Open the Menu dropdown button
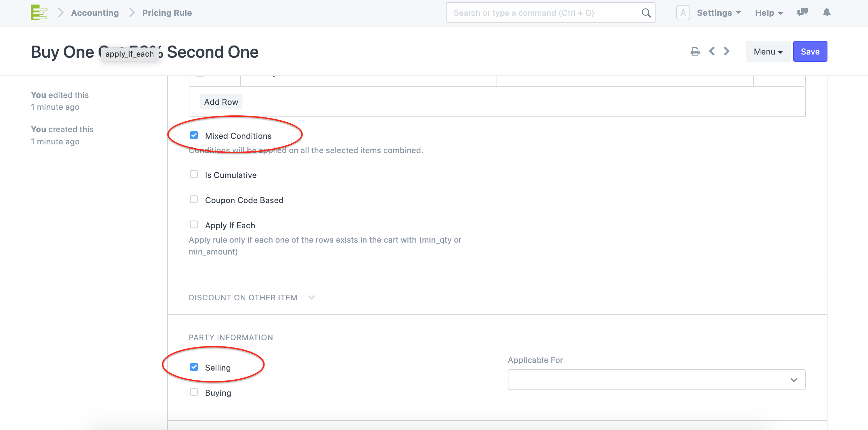 click(x=768, y=52)
